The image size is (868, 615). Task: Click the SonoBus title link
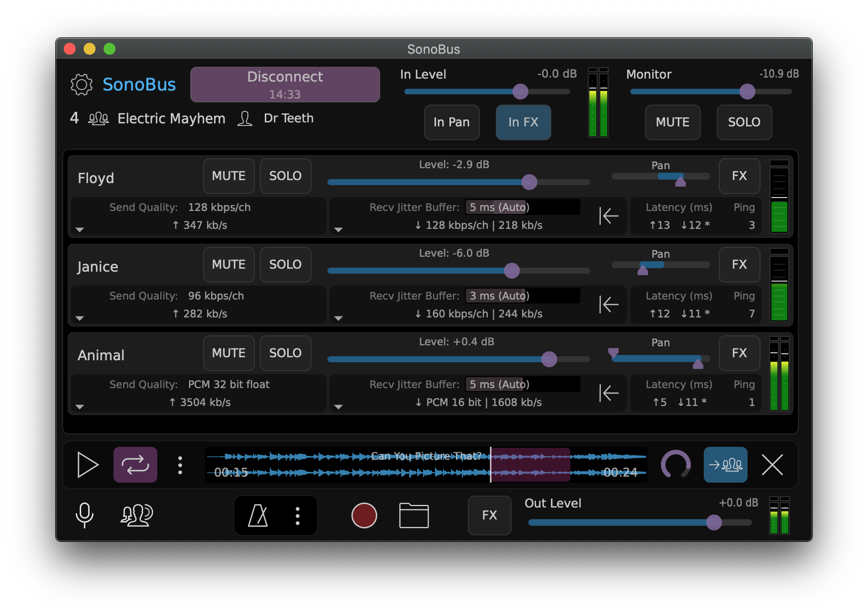[139, 85]
